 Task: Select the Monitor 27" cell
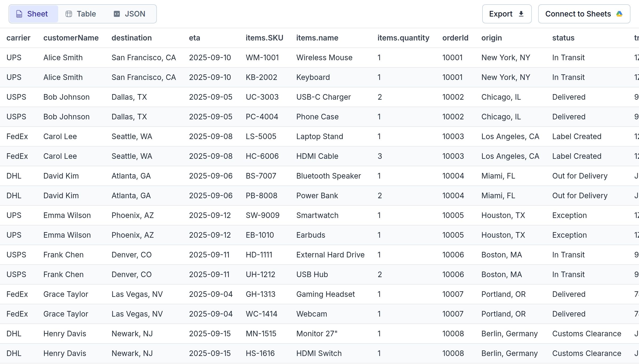coord(317,334)
